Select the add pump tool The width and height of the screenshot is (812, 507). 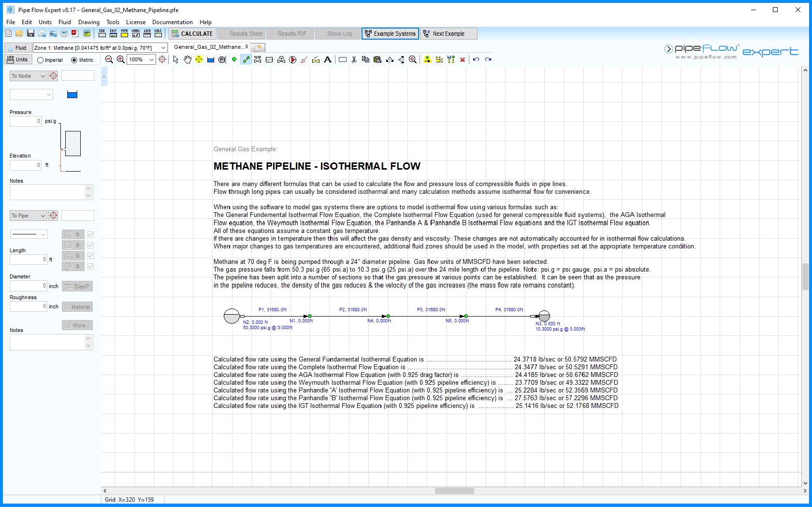point(292,59)
